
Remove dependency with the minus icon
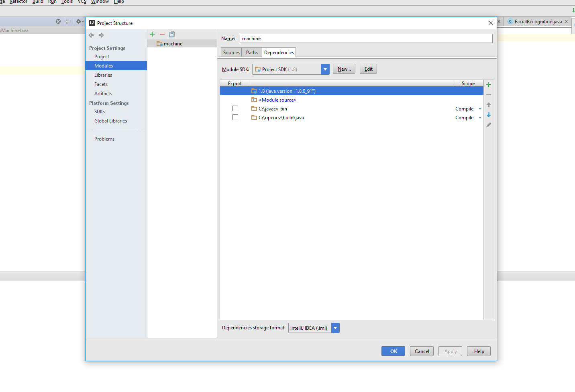489,95
